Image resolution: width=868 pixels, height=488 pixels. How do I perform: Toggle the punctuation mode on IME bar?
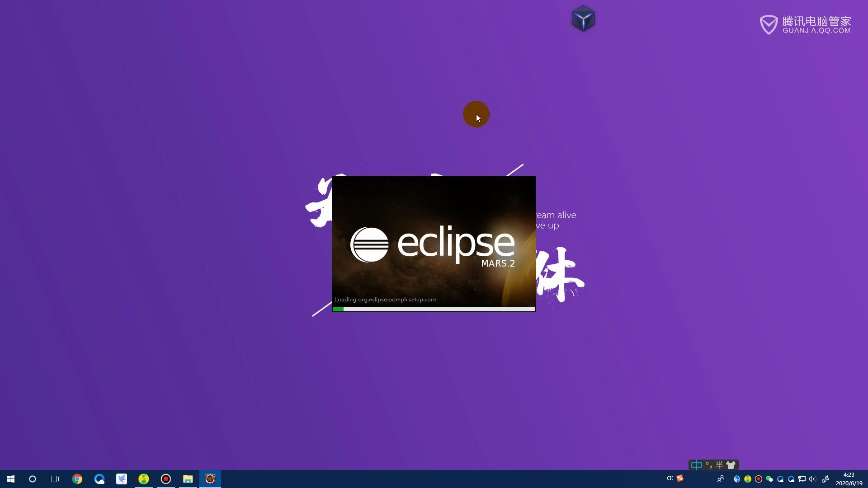708,465
